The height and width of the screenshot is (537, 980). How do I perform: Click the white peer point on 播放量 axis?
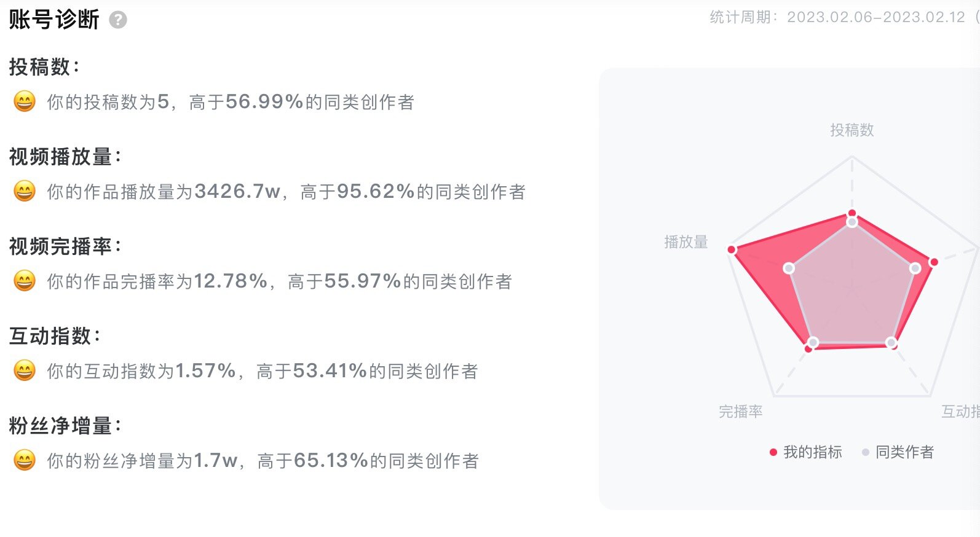789,268
